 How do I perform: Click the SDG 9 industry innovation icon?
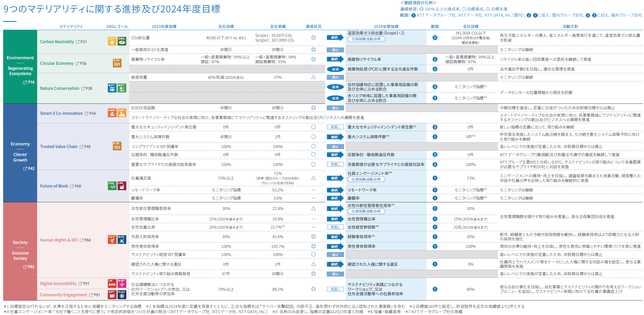click(112, 113)
